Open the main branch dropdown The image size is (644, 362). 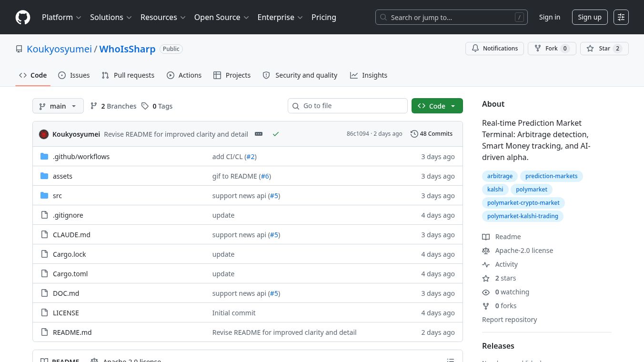click(x=58, y=106)
